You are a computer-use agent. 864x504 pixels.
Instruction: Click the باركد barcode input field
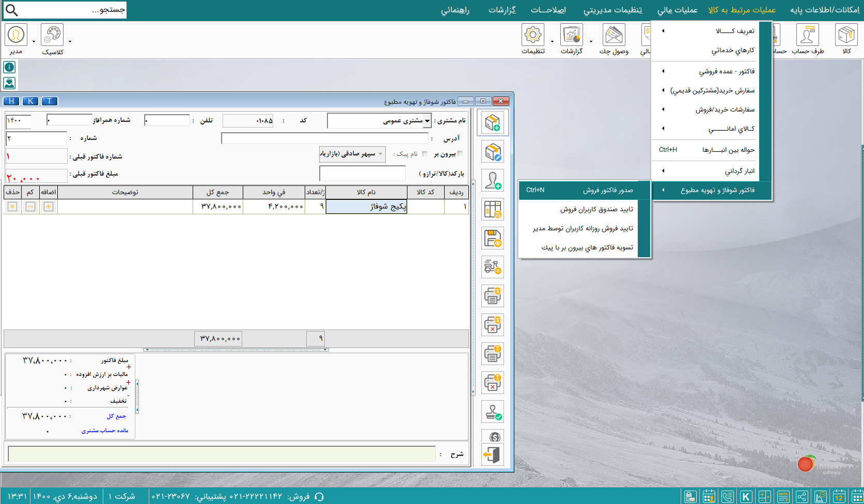tap(363, 174)
